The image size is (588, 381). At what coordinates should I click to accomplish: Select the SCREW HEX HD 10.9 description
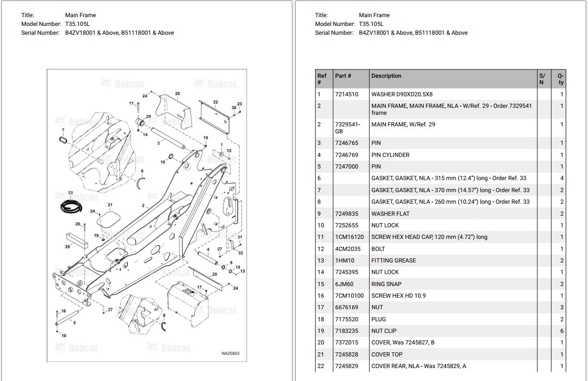398,296
